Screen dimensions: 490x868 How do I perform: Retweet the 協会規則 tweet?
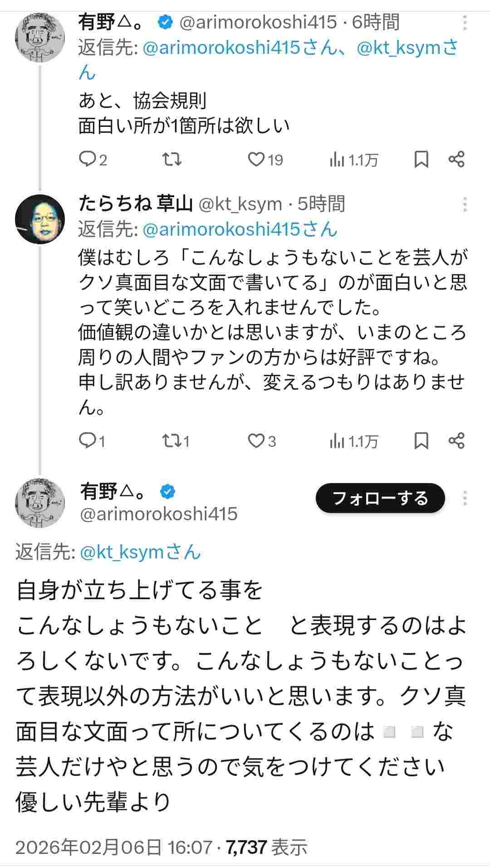tap(172, 160)
